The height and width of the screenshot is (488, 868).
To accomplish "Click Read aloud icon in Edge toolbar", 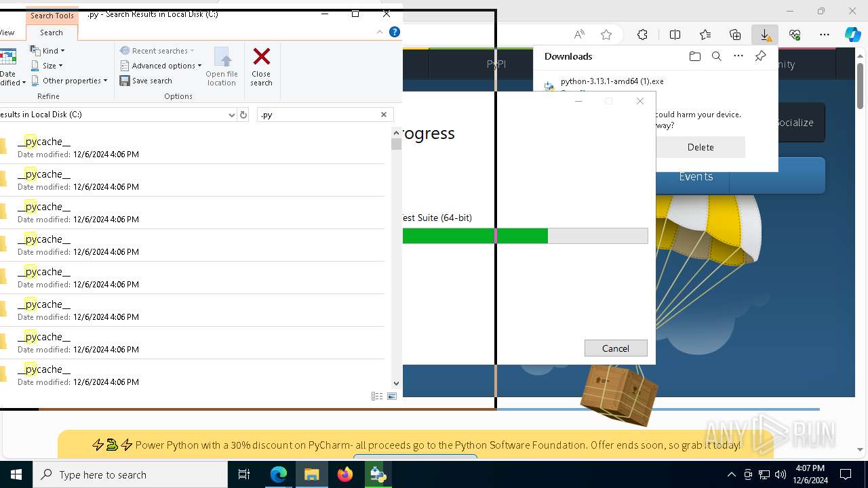I will [579, 35].
